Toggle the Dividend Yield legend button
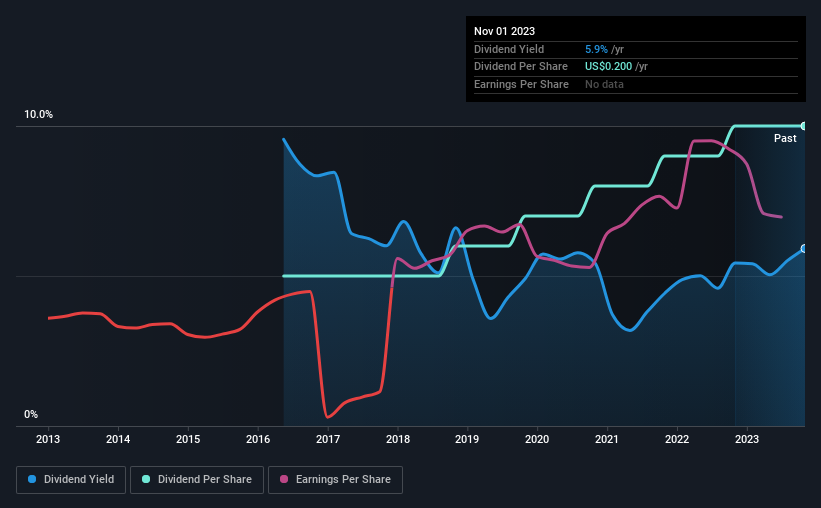Viewport: 821px width, 508px height. click(71, 480)
